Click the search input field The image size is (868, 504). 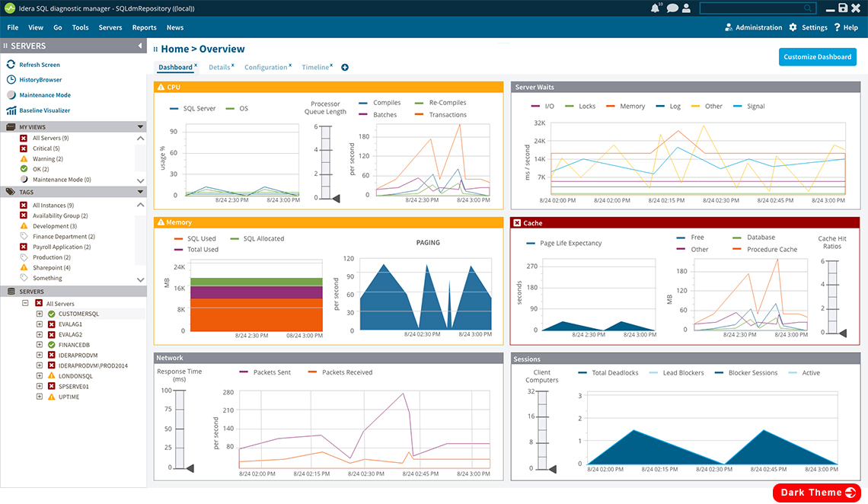click(x=751, y=8)
